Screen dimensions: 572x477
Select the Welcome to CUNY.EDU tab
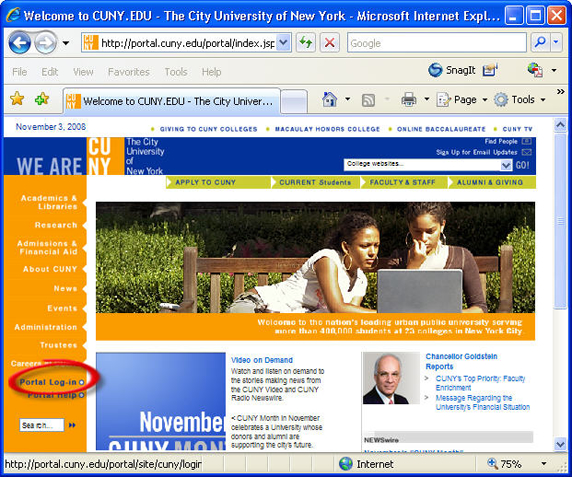171,101
